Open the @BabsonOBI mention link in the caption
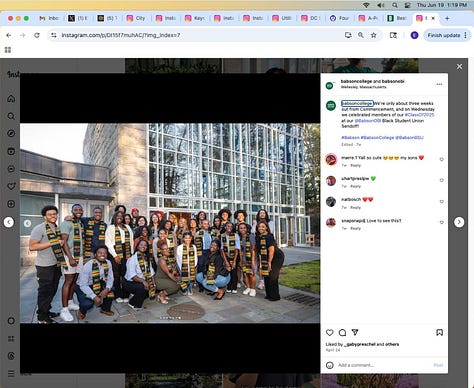This screenshot has width=474, height=388. click(x=368, y=120)
